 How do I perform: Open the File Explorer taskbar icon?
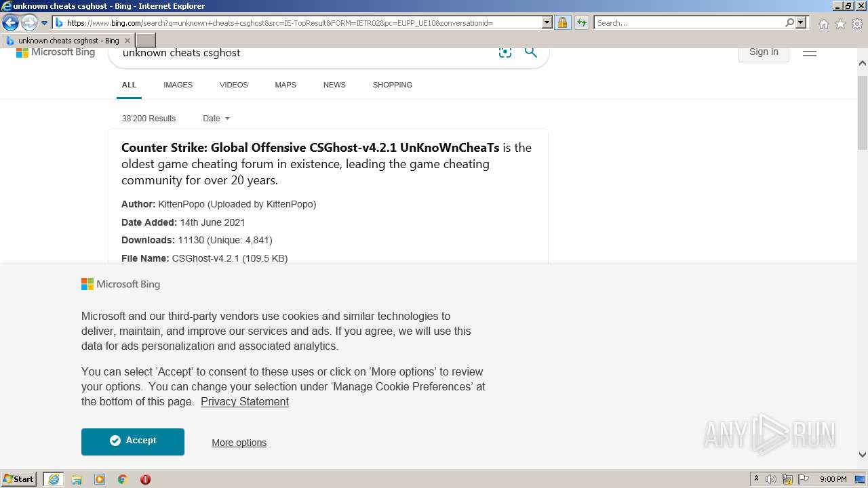[x=77, y=479]
